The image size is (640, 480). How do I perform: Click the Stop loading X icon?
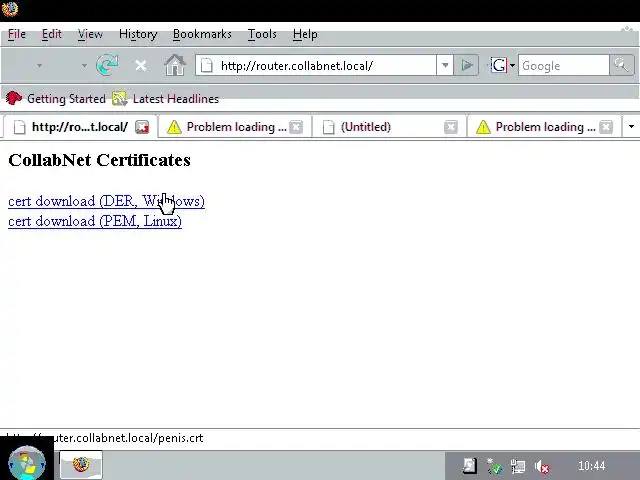(141, 65)
